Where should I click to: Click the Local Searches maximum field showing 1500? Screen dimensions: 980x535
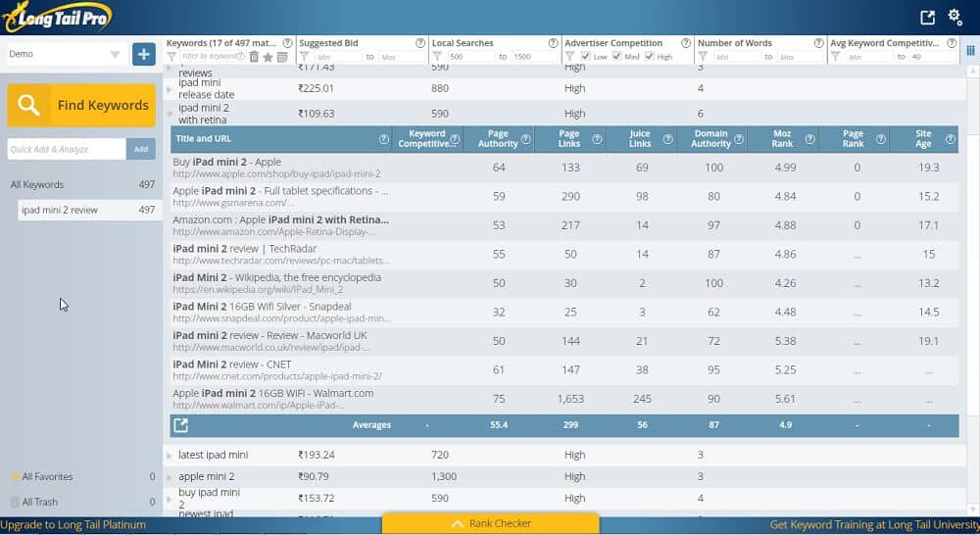[x=533, y=57]
